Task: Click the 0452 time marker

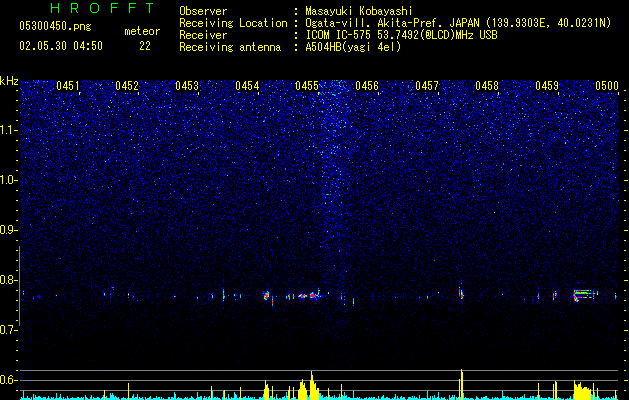Action: click(x=127, y=86)
